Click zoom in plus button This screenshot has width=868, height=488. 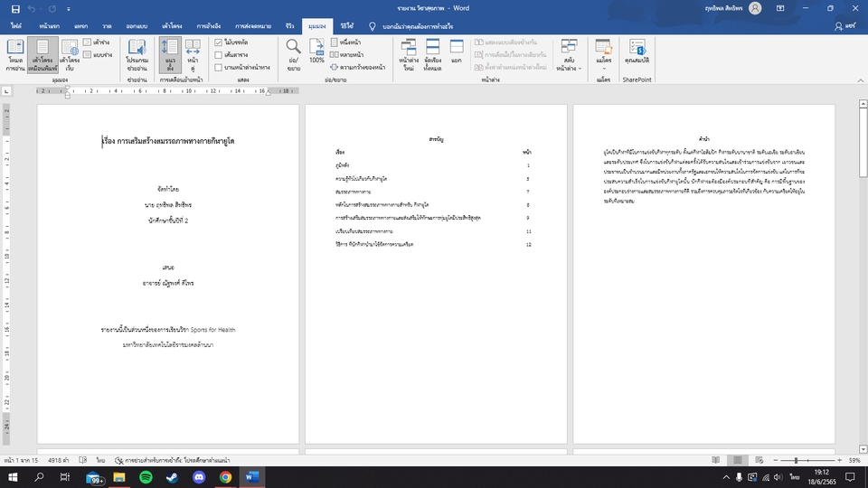coord(840,460)
